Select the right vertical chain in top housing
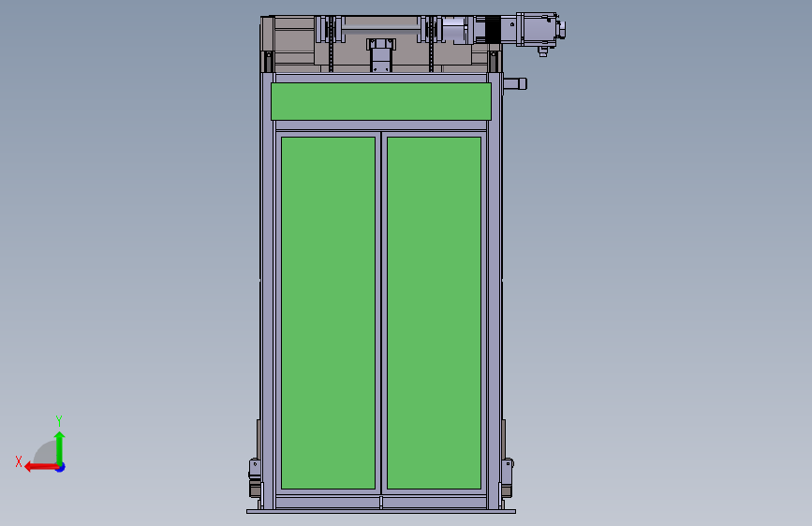812x526 pixels. click(431, 44)
